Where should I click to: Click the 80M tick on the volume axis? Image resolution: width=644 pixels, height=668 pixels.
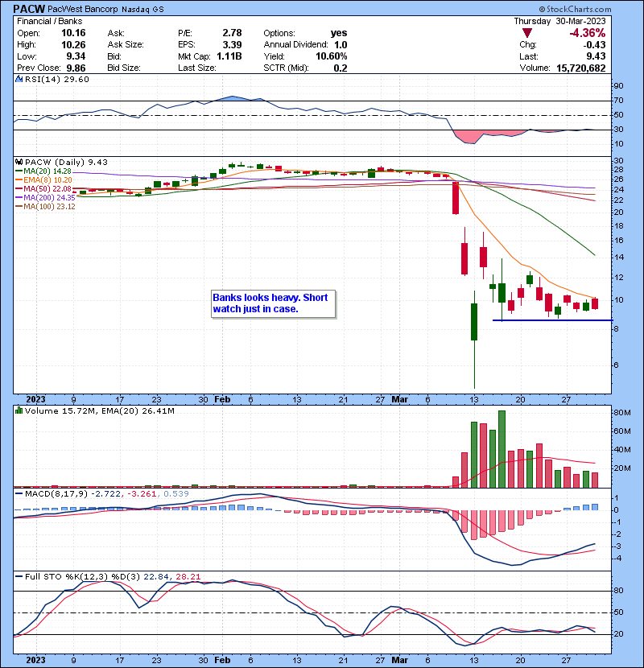tap(621, 412)
